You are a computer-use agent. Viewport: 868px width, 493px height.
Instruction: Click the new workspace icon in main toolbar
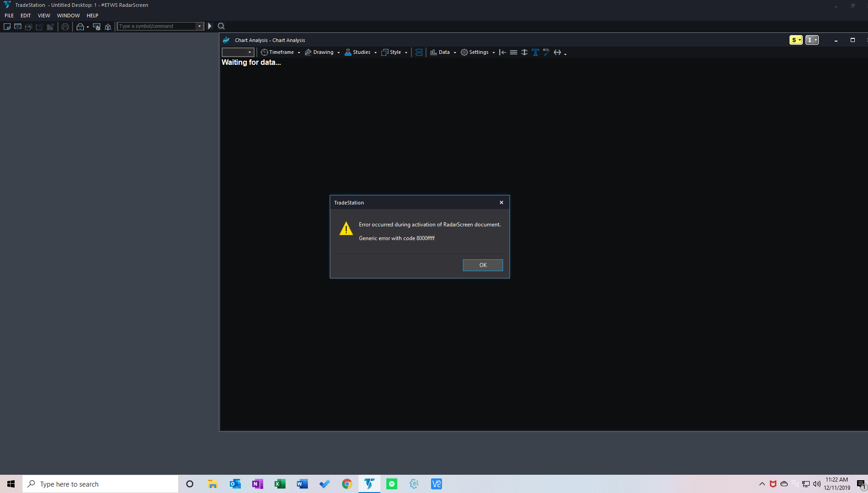(7, 26)
